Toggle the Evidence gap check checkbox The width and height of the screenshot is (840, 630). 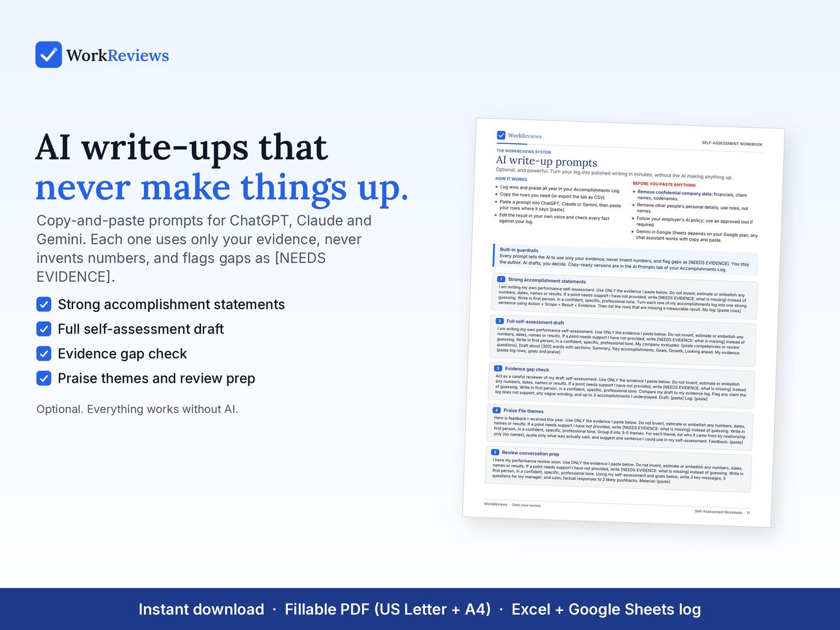pyautogui.click(x=44, y=354)
